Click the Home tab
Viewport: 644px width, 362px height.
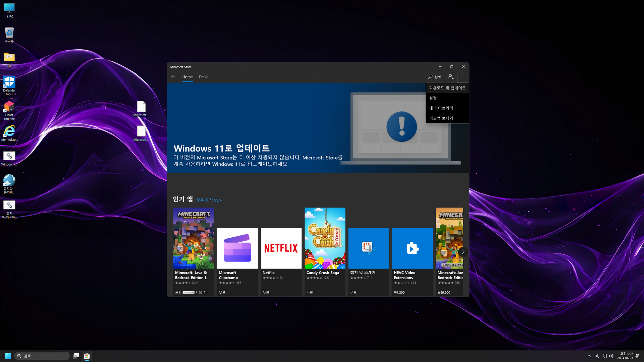click(x=187, y=77)
